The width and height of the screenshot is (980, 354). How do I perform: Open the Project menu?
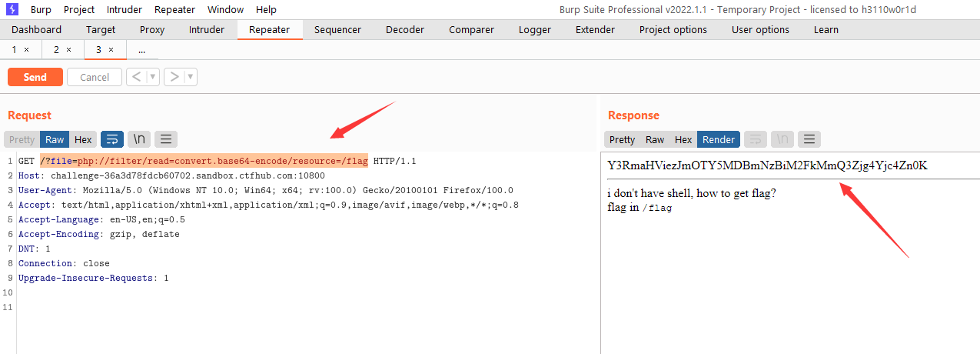(x=79, y=10)
